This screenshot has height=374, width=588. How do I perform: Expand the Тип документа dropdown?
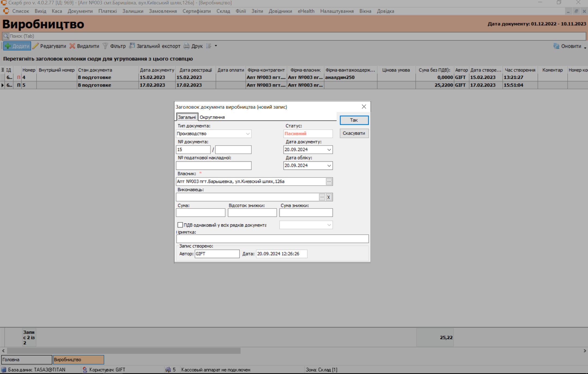(x=248, y=134)
